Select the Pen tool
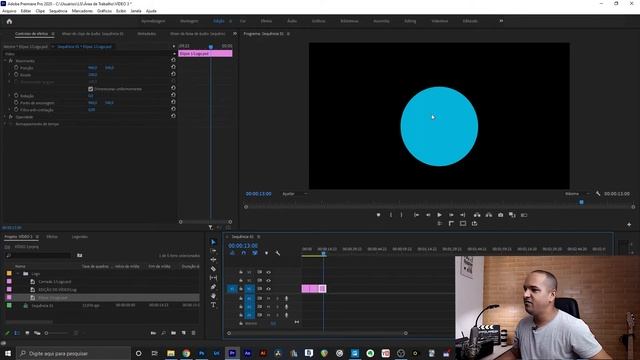This screenshot has height=360, width=640. pyautogui.click(x=213, y=287)
